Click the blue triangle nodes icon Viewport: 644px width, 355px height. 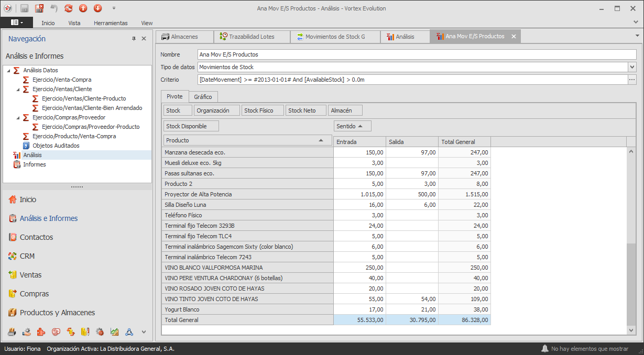point(129,331)
